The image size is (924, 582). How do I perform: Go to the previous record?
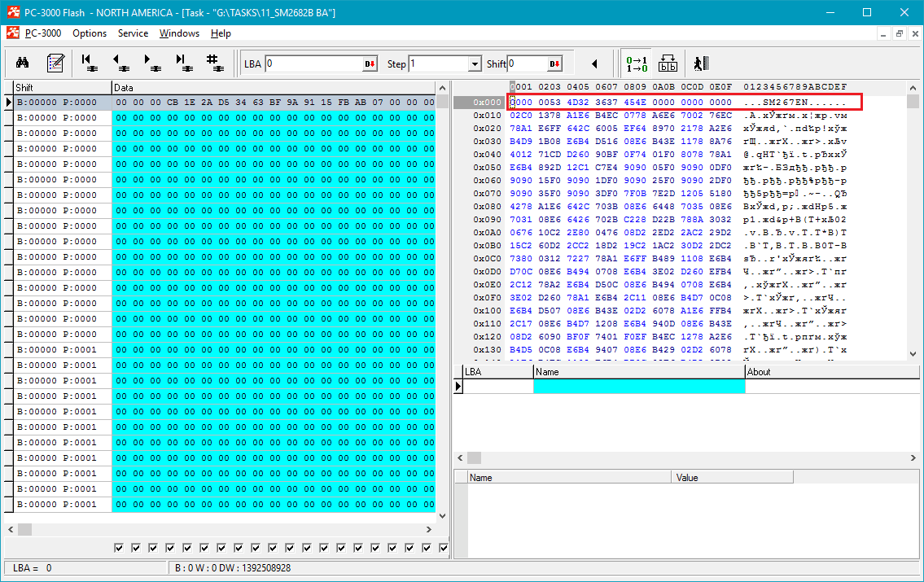120,63
